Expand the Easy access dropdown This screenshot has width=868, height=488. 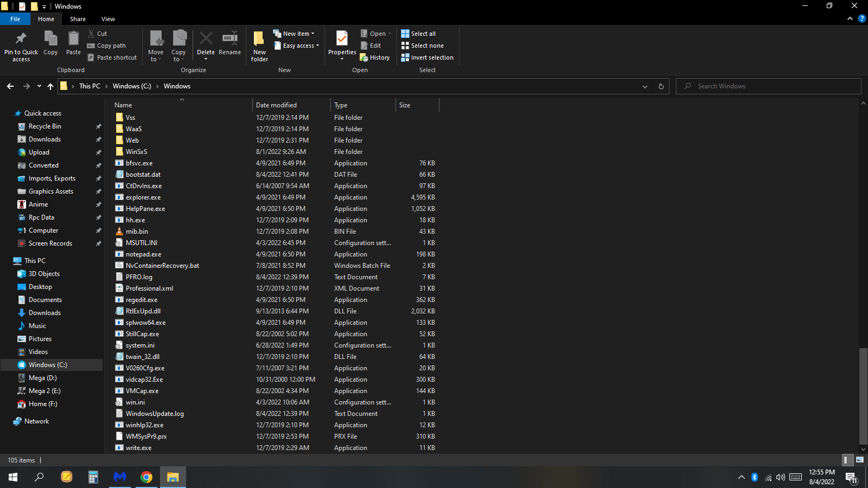[296, 46]
